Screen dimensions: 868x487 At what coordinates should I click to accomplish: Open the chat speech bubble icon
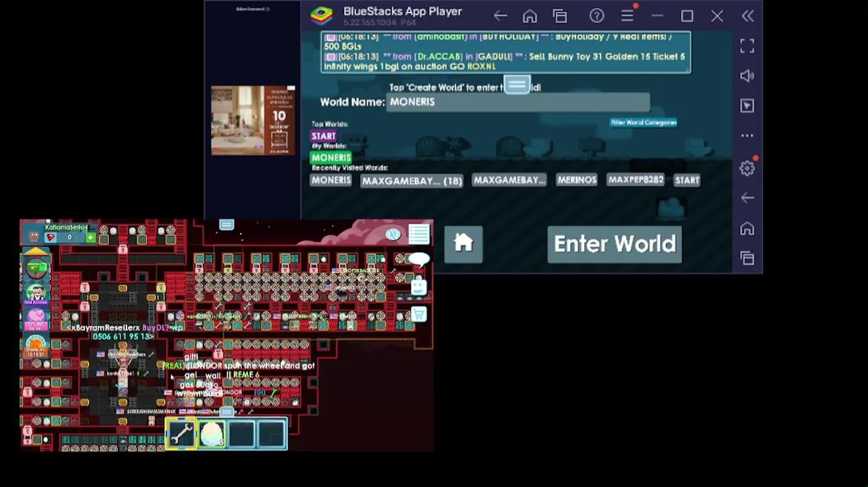click(x=419, y=260)
